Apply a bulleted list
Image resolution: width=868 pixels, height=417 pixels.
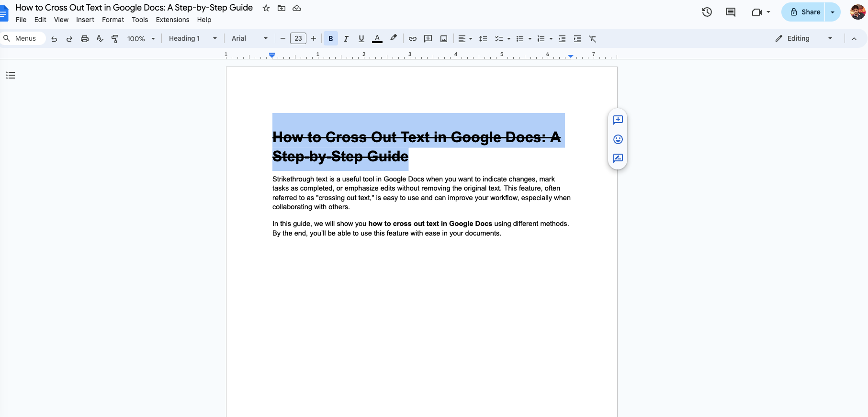520,39
